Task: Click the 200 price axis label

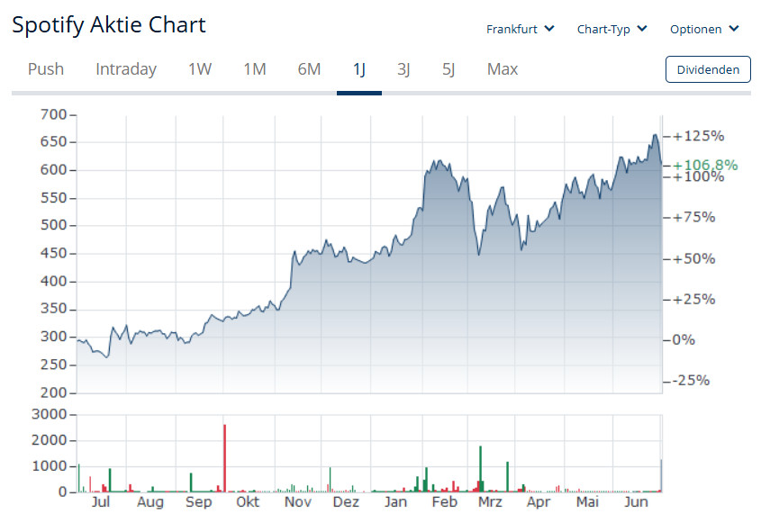Action: [53, 392]
